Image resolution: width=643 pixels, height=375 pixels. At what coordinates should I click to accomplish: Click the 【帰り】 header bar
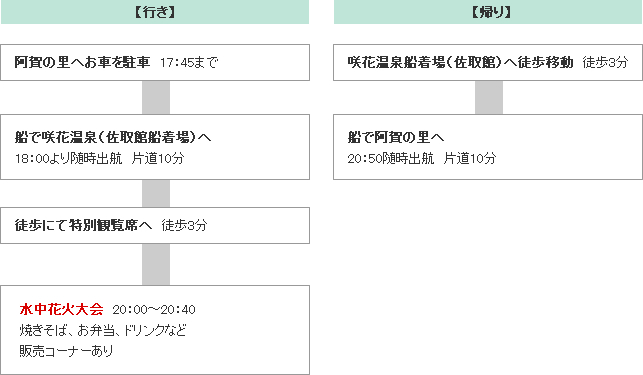click(x=488, y=12)
